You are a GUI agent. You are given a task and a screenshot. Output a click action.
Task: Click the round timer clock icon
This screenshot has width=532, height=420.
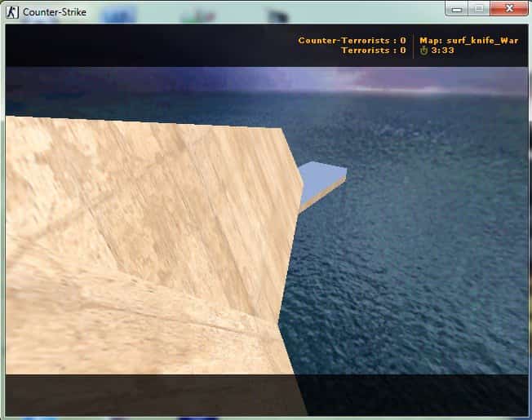[x=423, y=51]
